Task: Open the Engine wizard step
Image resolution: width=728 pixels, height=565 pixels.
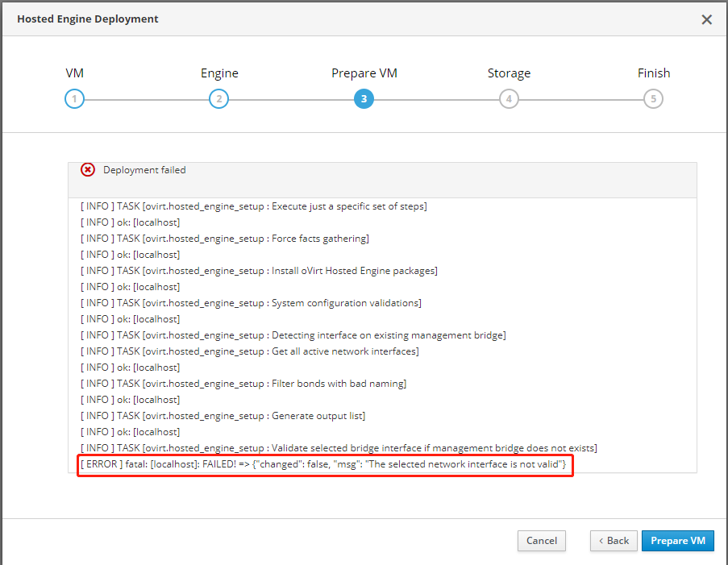Action: [x=218, y=73]
